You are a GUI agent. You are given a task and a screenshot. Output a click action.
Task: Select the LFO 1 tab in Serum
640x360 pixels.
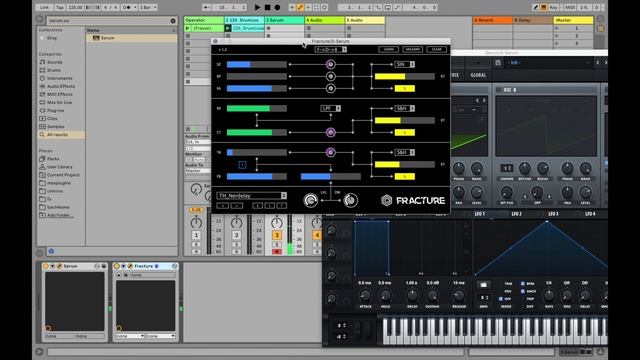pos(480,214)
